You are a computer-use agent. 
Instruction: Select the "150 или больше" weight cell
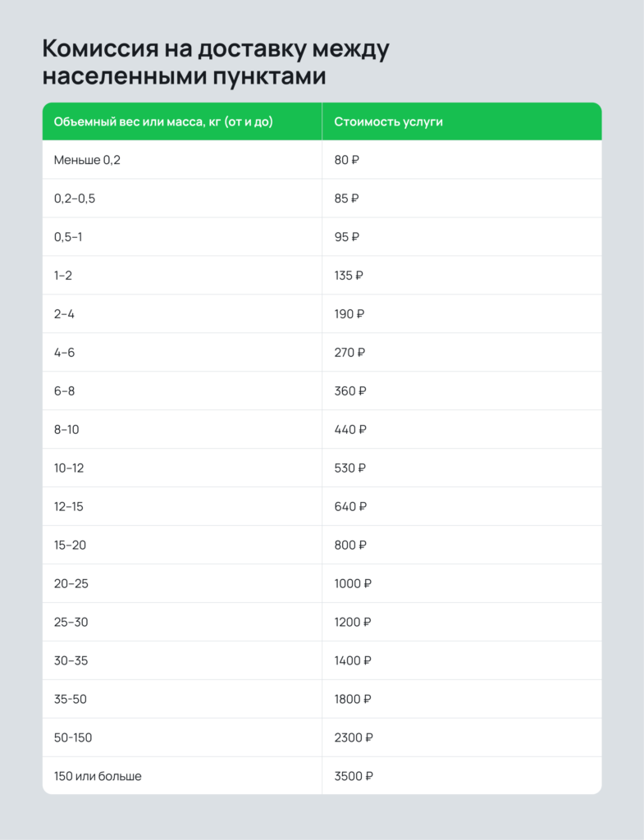(98, 776)
